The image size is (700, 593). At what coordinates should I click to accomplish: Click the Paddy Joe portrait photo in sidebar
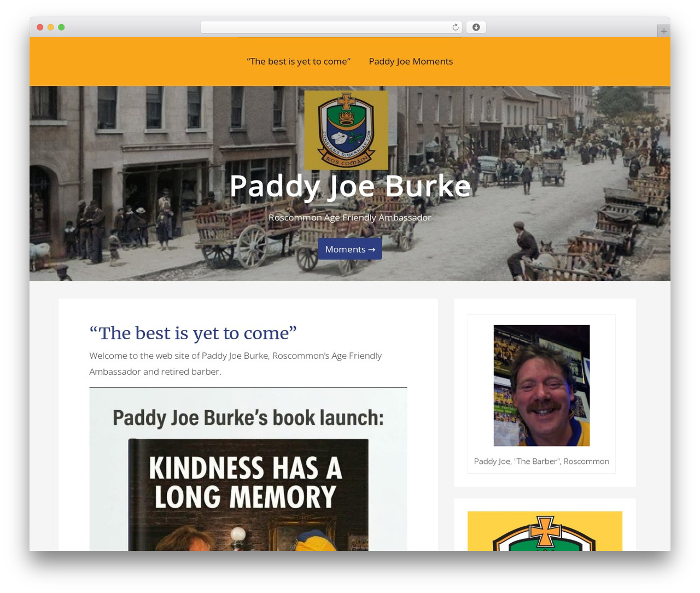(541, 386)
